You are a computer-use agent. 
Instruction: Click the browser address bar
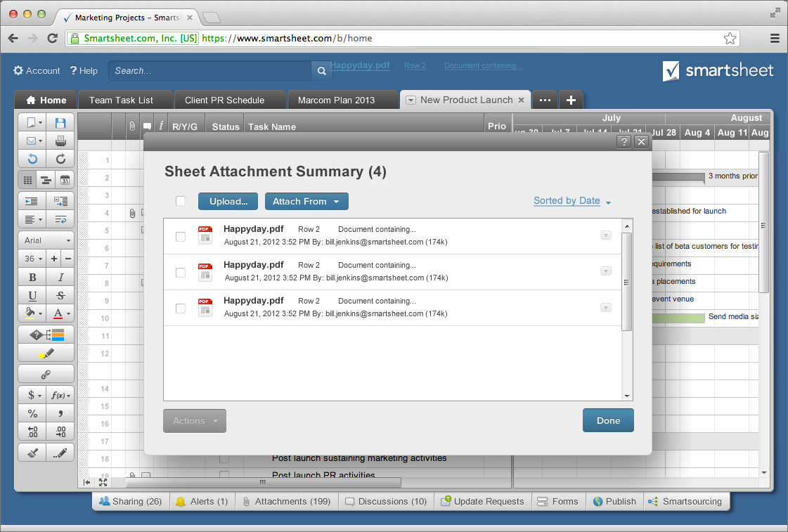pos(402,38)
